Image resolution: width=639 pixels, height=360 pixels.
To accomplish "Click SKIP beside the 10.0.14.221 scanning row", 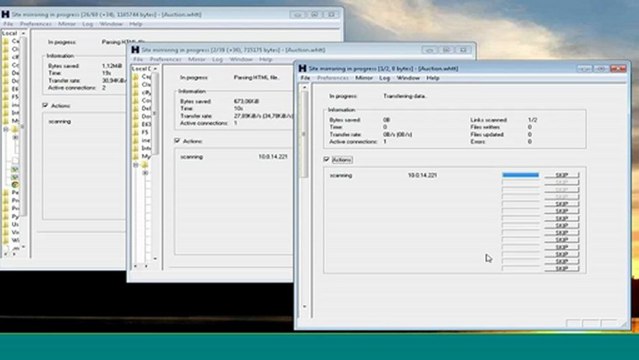I will (562, 175).
